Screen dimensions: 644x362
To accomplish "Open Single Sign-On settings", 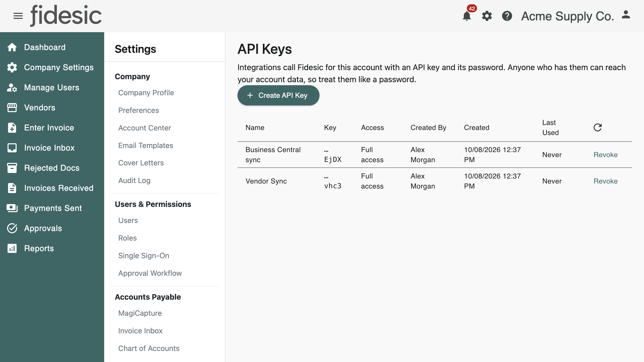I will 144,256.
